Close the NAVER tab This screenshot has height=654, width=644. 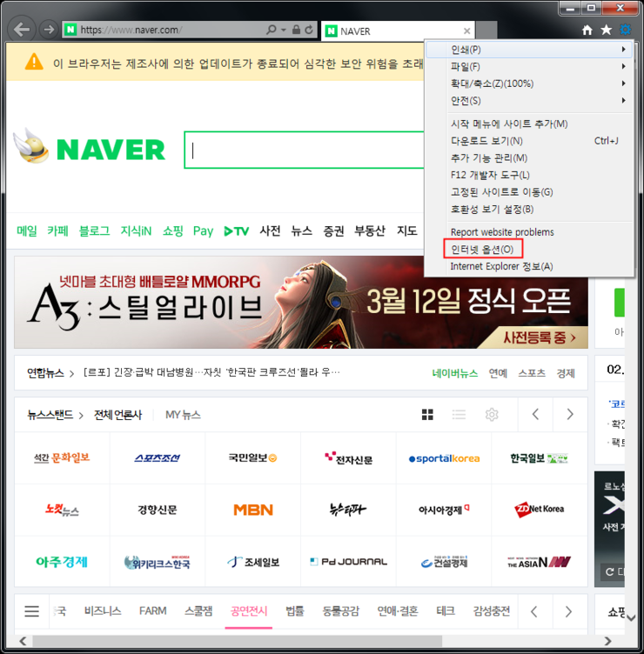(x=467, y=30)
